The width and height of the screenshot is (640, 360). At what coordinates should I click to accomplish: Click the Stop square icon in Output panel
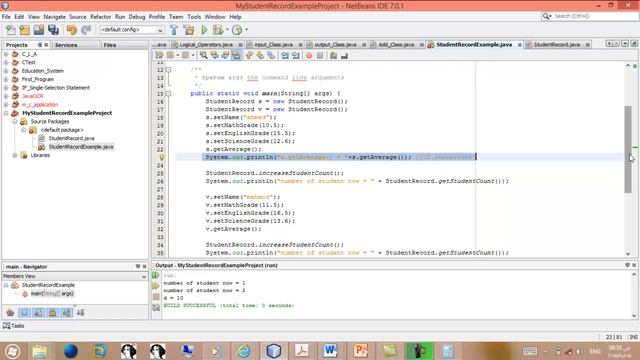(x=156, y=297)
